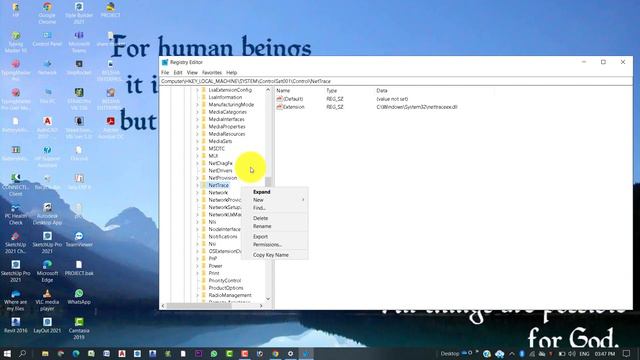The width and height of the screenshot is (640, 360).
Task: Open Microsoft Edge desktop shortcut
Action: 47,271
